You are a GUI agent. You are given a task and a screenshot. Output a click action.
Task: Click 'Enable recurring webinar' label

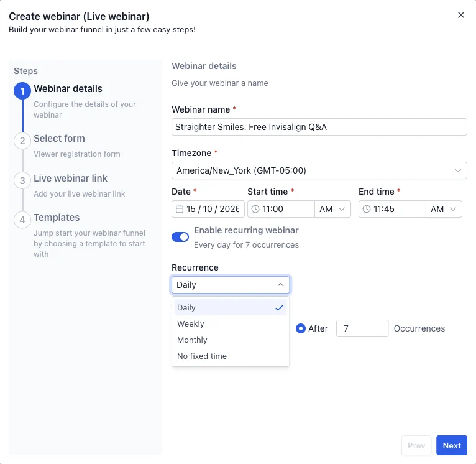click(x=246, y=230)
